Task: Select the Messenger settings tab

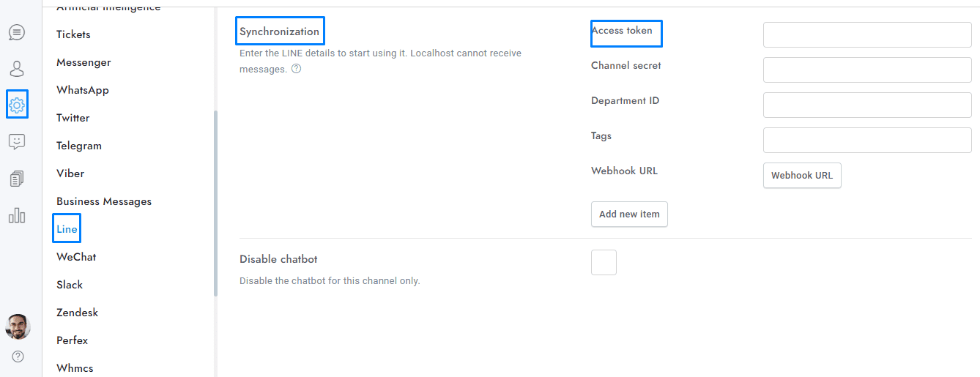Action: [83, 62]
